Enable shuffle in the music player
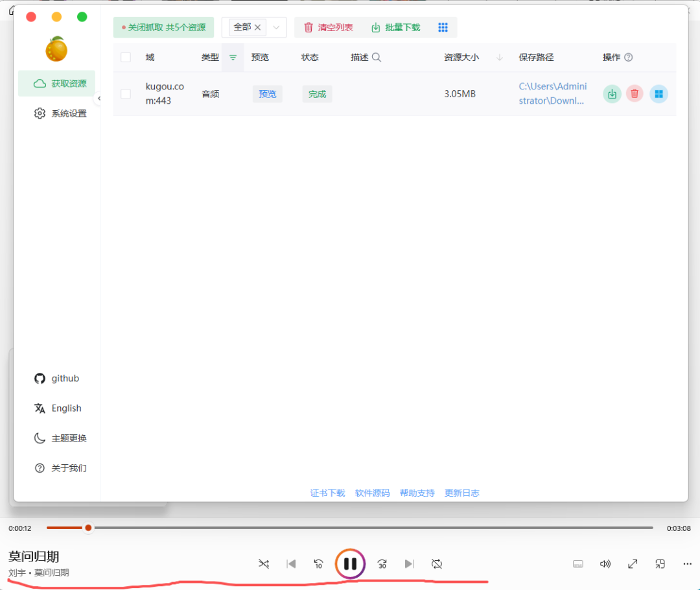Screen dimensions: 700x590 click(264, 564)
